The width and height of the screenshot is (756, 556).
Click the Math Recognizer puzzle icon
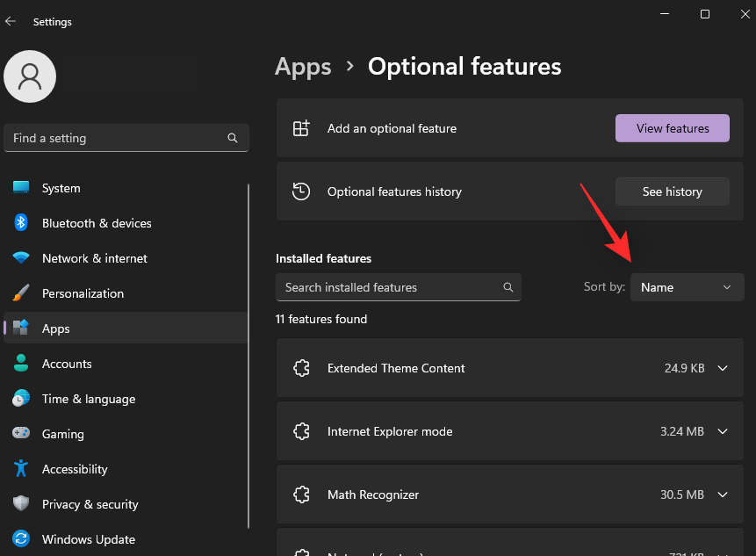coord(301,495)
